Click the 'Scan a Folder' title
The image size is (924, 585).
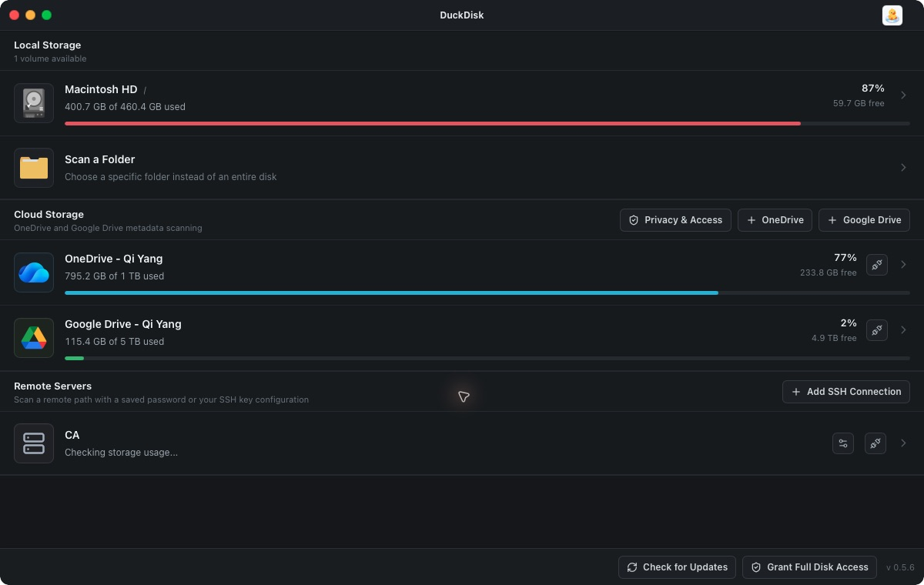pos(100,159)
